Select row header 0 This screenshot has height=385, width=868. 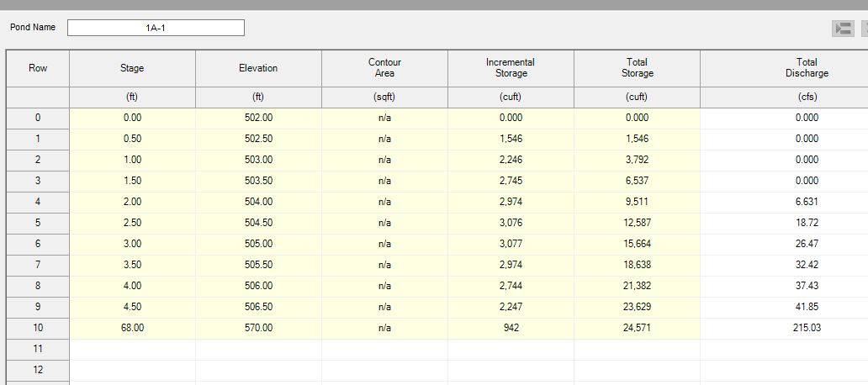coord(38,118)
